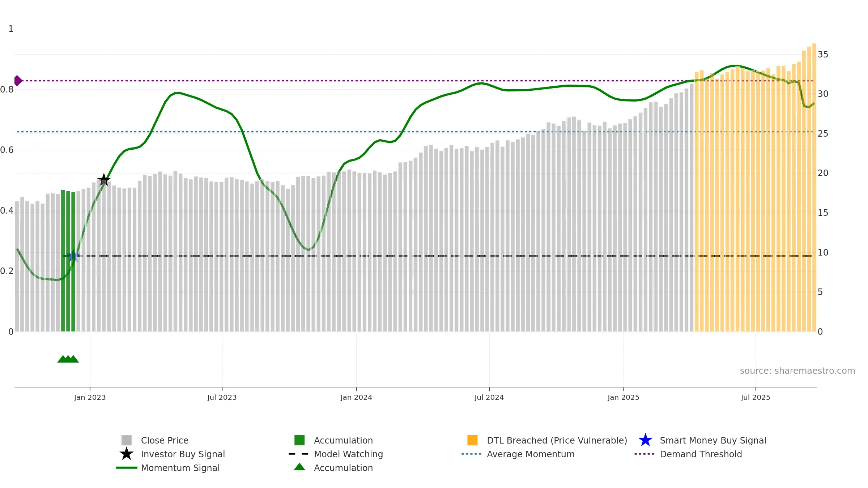Click the Jan 2024 axis label
The width and height of the screenshot is (868, 488).
(356, 397)
